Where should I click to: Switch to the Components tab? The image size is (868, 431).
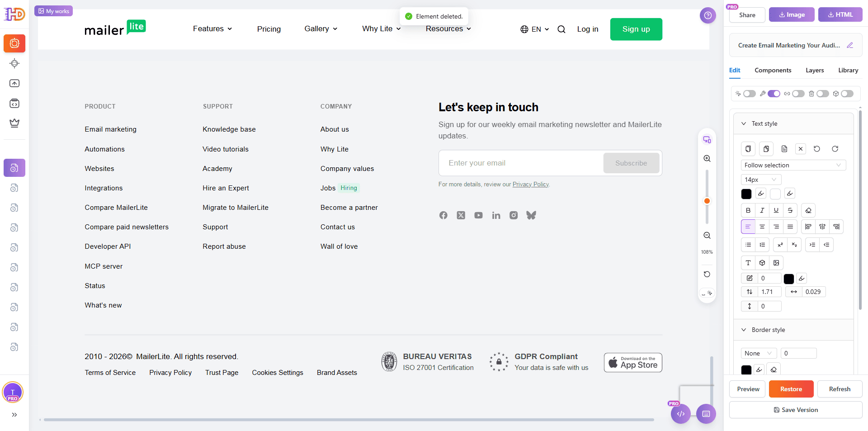point(773,70)
